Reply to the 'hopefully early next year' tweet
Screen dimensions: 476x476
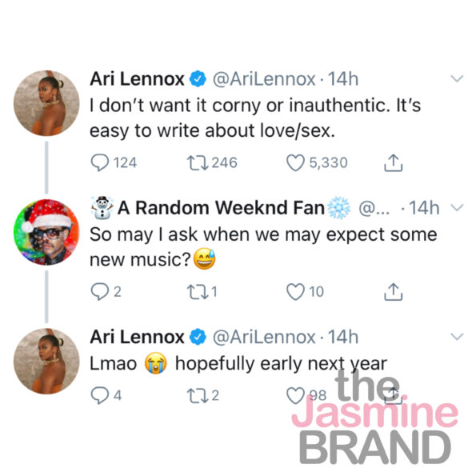[99, 395]
